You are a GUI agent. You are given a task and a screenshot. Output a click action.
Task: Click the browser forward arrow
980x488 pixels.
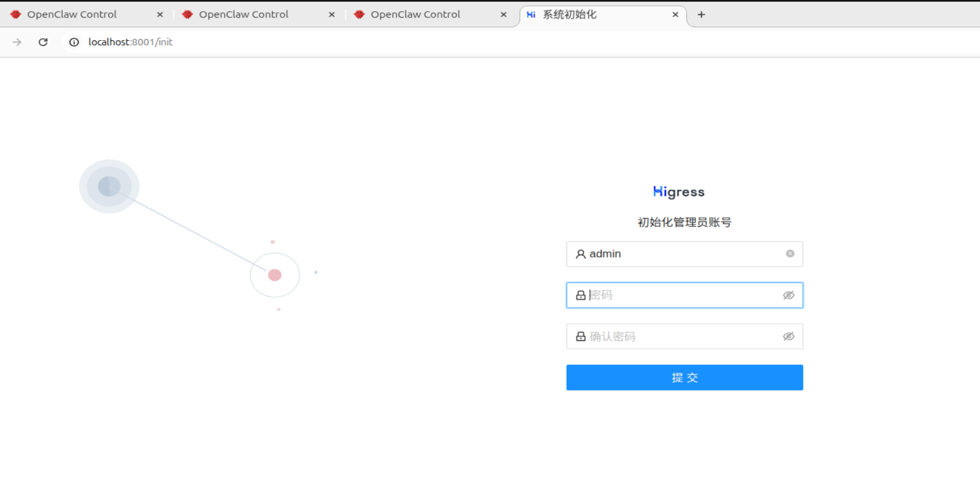pos(17,42)
